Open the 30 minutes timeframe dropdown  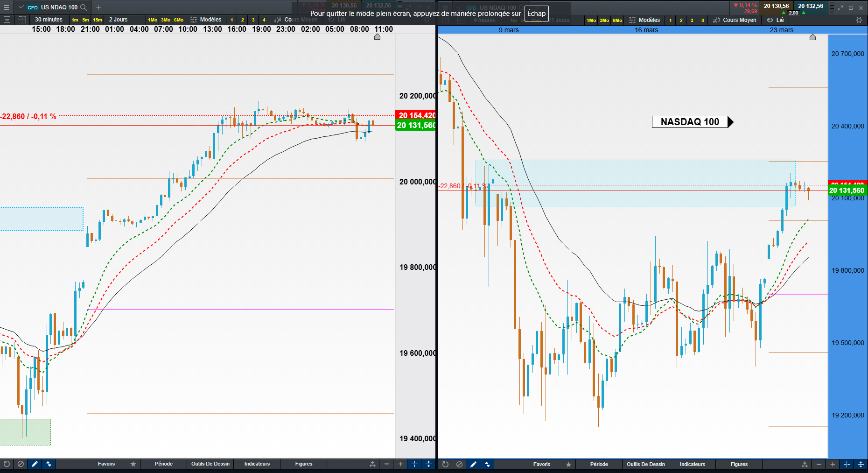(49, 20)
